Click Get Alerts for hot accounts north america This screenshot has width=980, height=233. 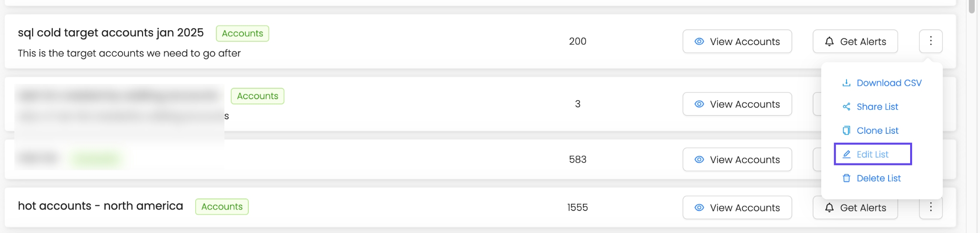click(855, 208)
